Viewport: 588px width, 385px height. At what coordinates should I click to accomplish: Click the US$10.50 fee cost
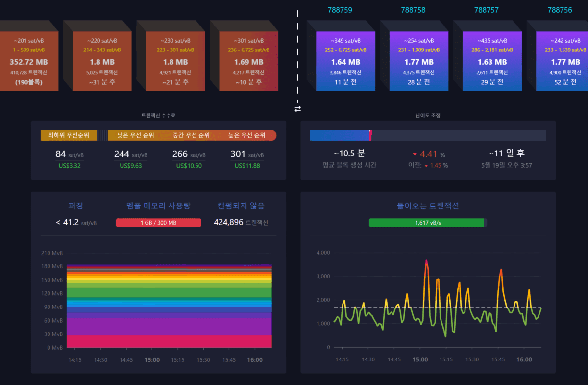(189, 166)
